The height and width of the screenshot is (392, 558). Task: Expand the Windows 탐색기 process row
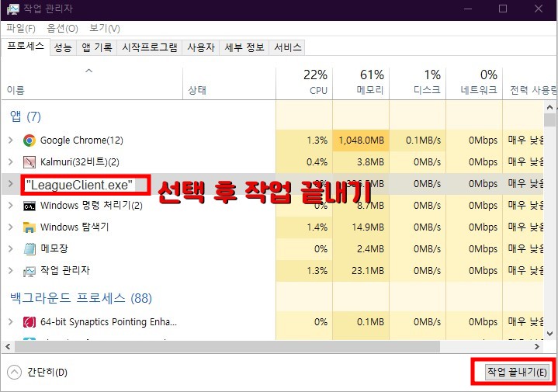11,227
